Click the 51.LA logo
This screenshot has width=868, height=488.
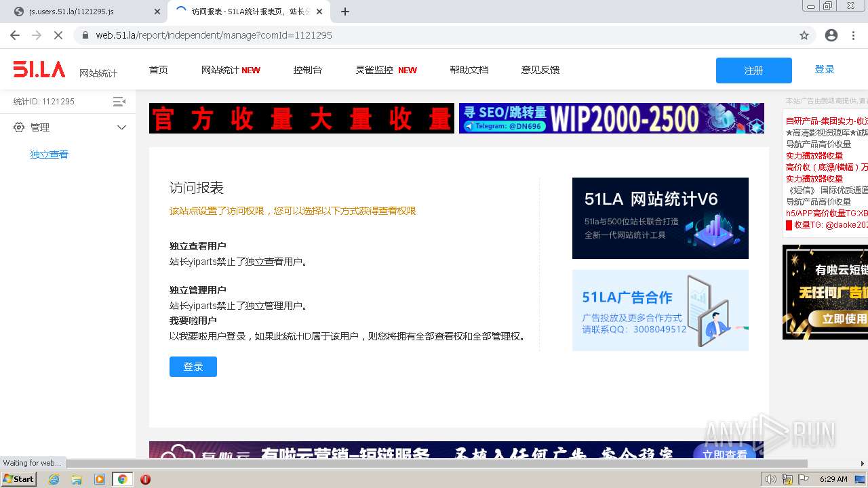(39, 69)
